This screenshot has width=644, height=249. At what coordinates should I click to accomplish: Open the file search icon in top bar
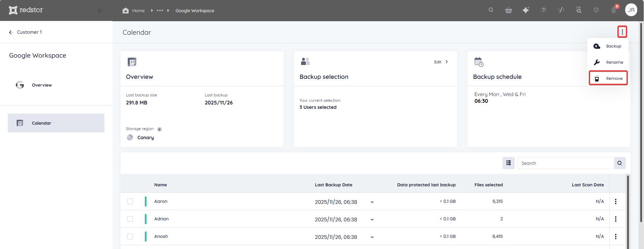click(579, 10)
